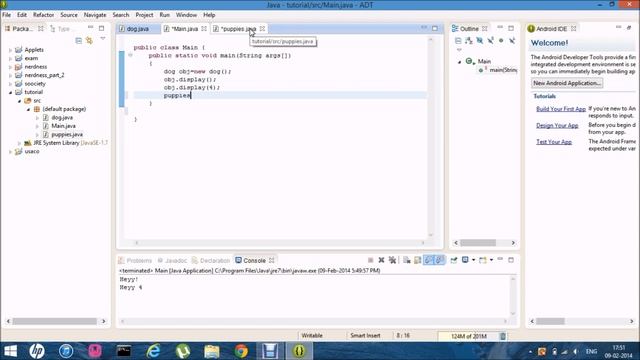Toggle Hide Fields in Outline toolbar
Image resolution: width=640 pixels, height=360 pixels.
coord(480,40)
